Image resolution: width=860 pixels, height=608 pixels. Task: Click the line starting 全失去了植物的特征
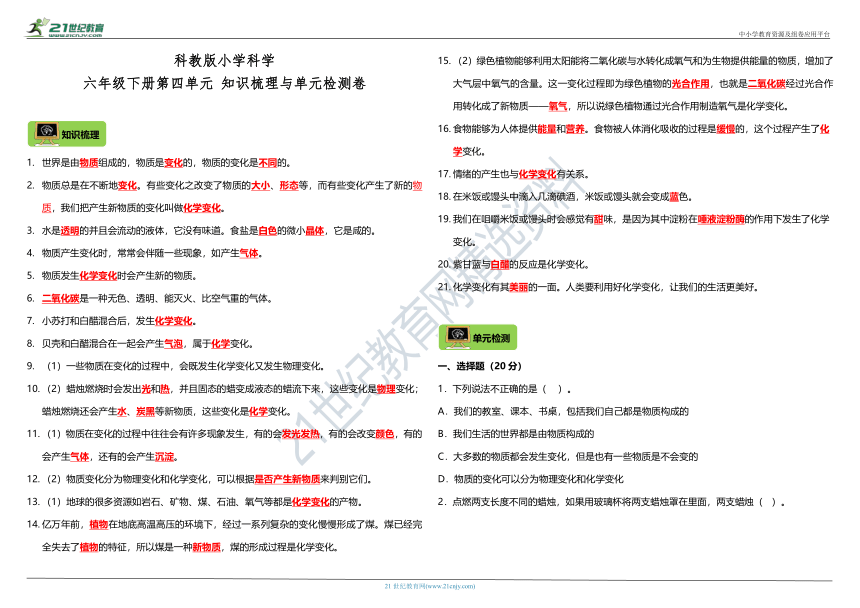click(x=190, y=547)
